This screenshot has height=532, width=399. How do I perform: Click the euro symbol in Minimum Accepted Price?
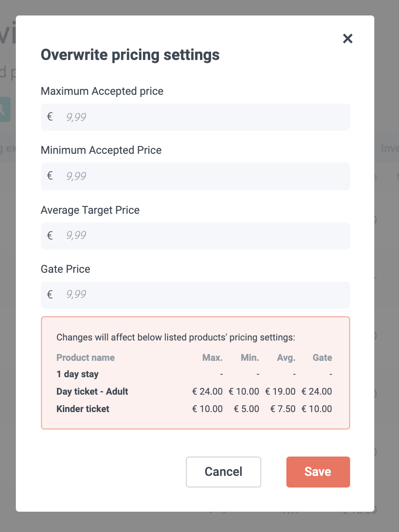tap(50, 176)
